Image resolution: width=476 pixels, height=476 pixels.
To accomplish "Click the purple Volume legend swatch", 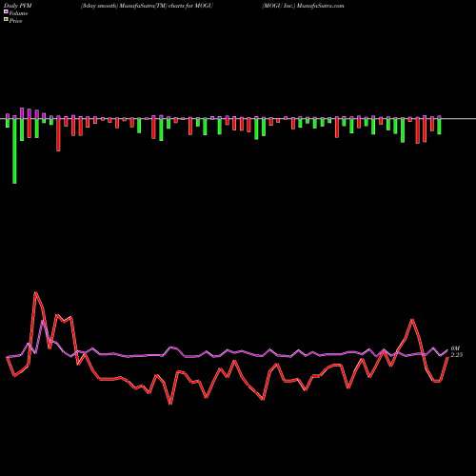I will click(x=6, y=11).
